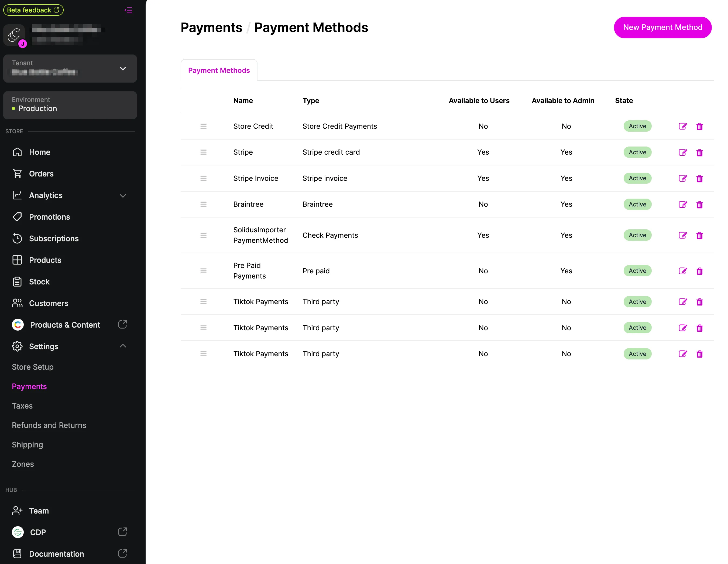
Task: Open the Customers section
Action: pos(48,303)
